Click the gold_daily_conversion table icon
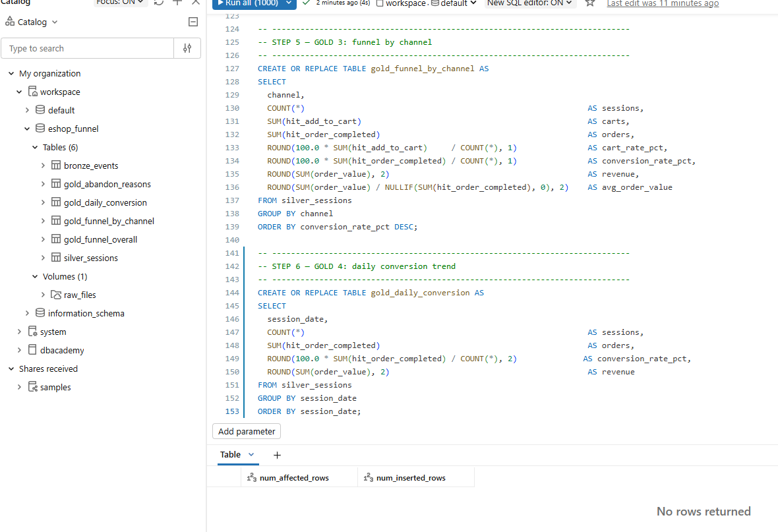 (x=56, y=202)
